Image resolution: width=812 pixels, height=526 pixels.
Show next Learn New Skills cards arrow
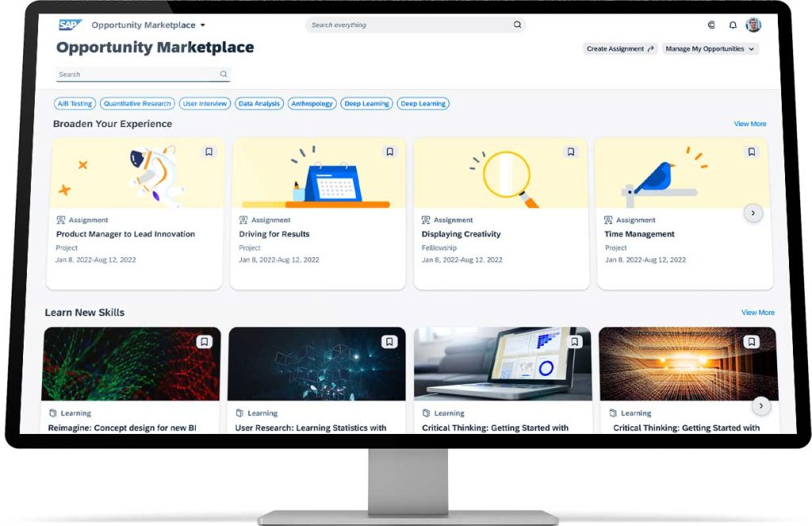pyautogui.click(x=760, y=406)
